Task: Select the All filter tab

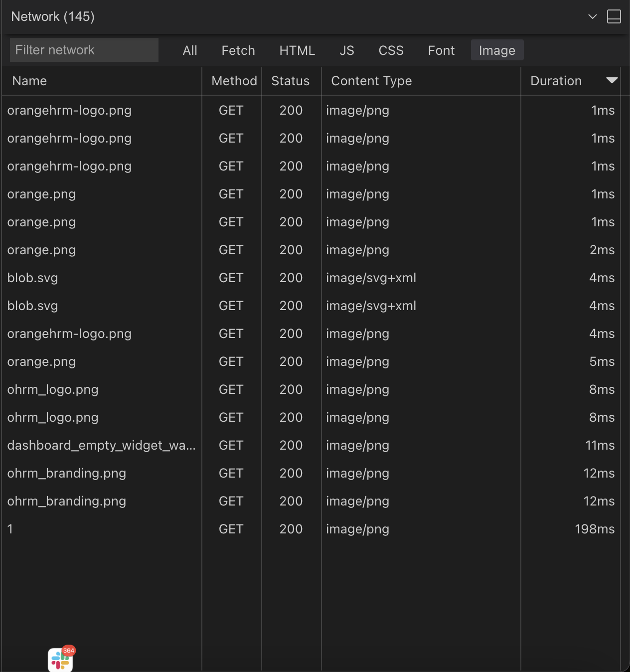Action: (190, 50)
